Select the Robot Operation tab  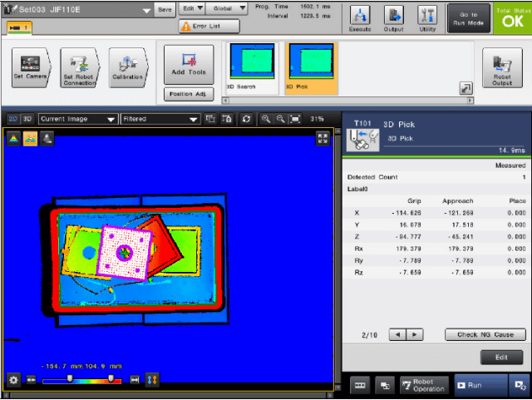coord(422,385)
